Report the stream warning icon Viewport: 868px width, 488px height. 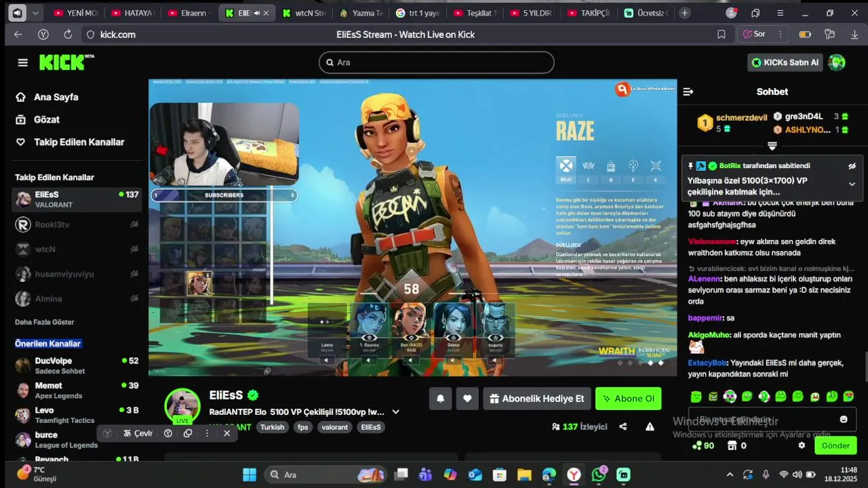(x=650, y=426)
